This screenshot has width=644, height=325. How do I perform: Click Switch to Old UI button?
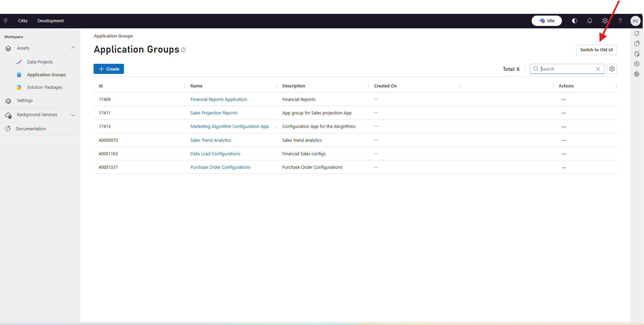click(x=596, y=50)
